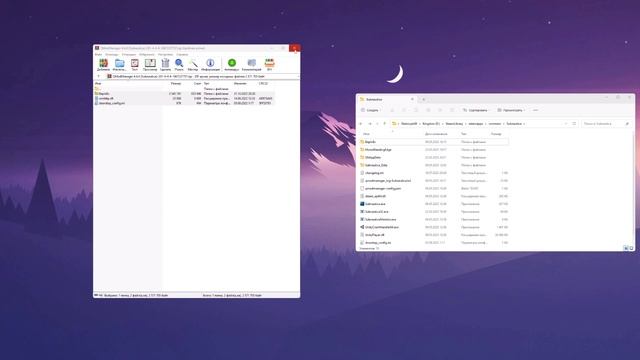Open the Favorites (Избранное) menu in WinRAR
Viewport: 640px width, 360px height.
tap(147, 54)
